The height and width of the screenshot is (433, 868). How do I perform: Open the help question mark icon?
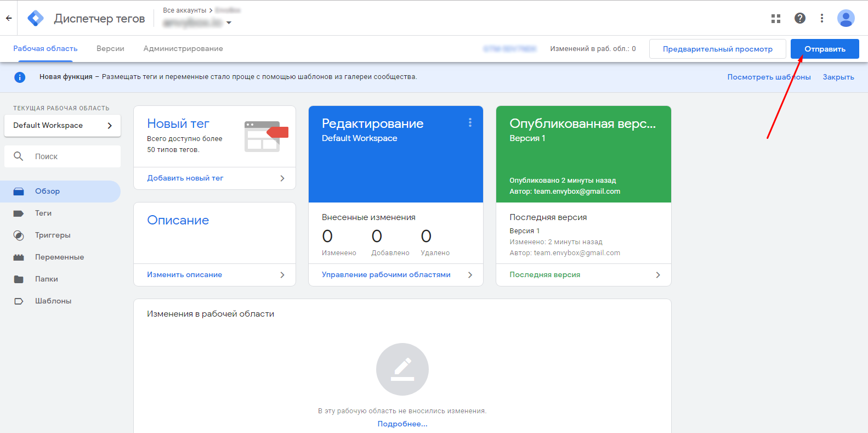coord(799,18)
